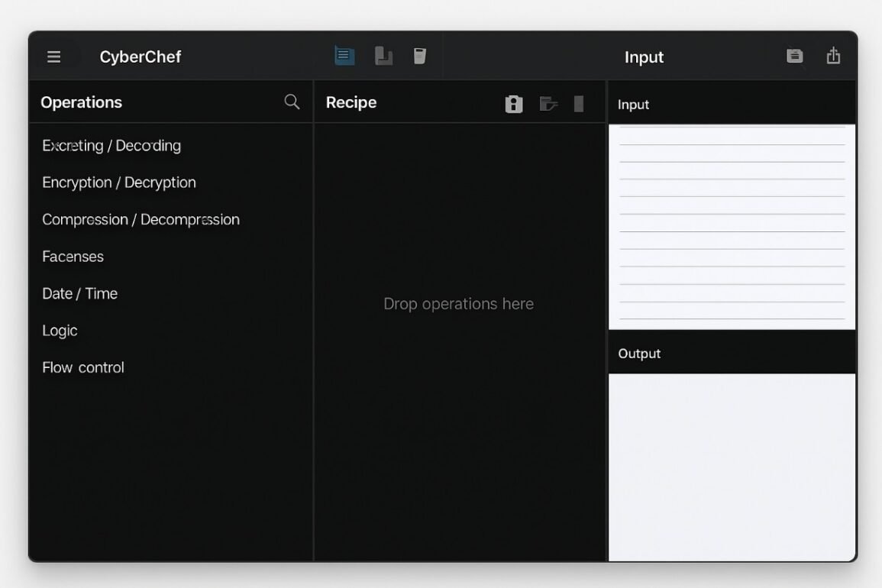Paste clipboard contents using the Input paste icon
Viewport: 882px width, 588px height.
pos(794,56)
